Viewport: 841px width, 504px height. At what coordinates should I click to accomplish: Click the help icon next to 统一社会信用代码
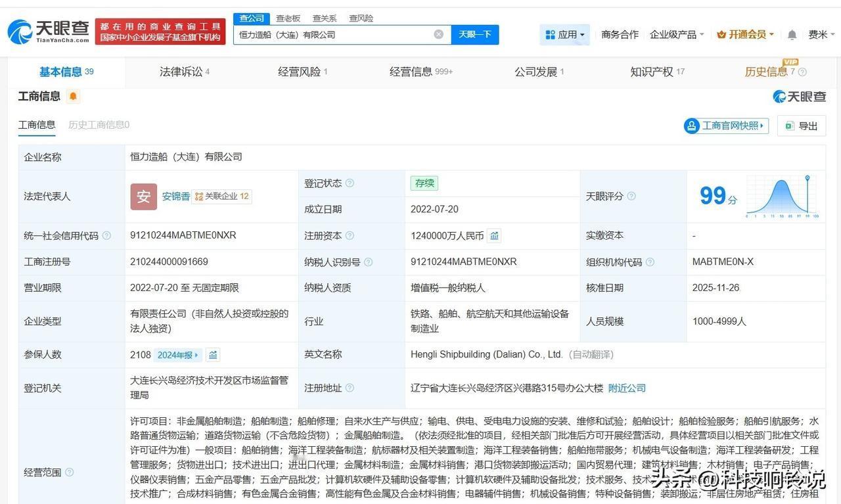click(106, 235)
